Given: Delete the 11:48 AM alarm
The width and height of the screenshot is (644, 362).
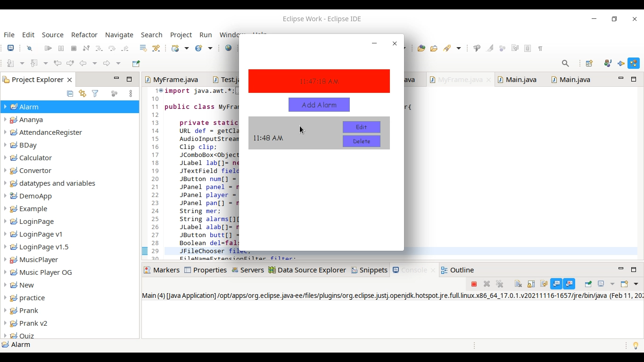Looking at the screenshot, I should coord(361,141).
